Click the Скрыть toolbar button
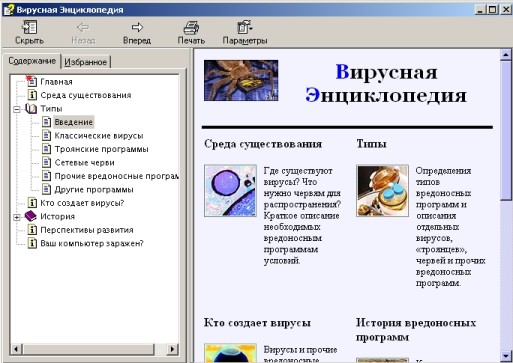Viewport: 513px width, 363px height. coord(29,33)
